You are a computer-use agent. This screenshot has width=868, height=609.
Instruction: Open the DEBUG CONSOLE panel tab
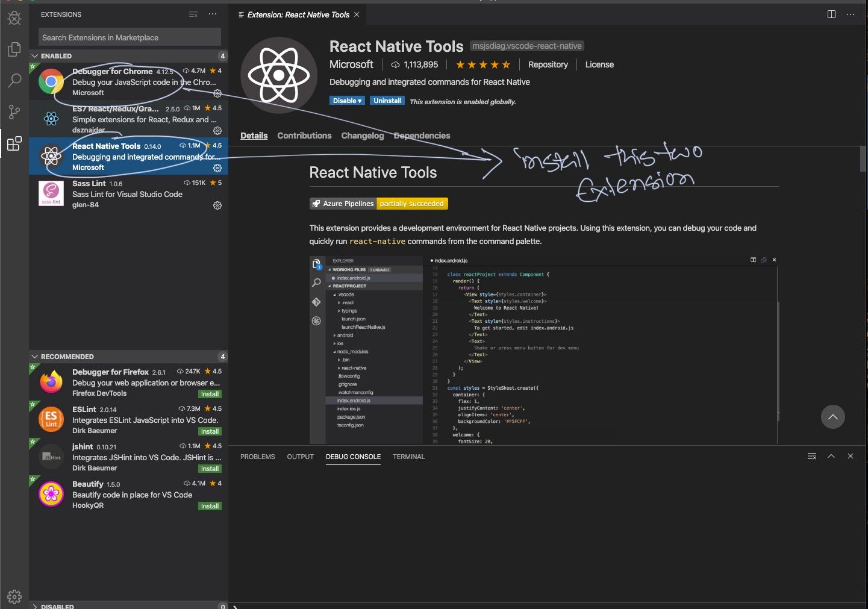coord(353,457)
